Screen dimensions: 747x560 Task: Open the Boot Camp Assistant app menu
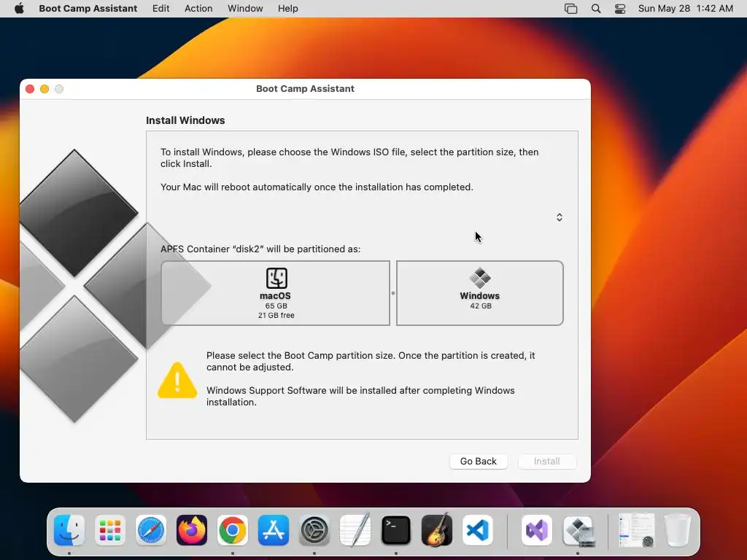pos(88,9)
